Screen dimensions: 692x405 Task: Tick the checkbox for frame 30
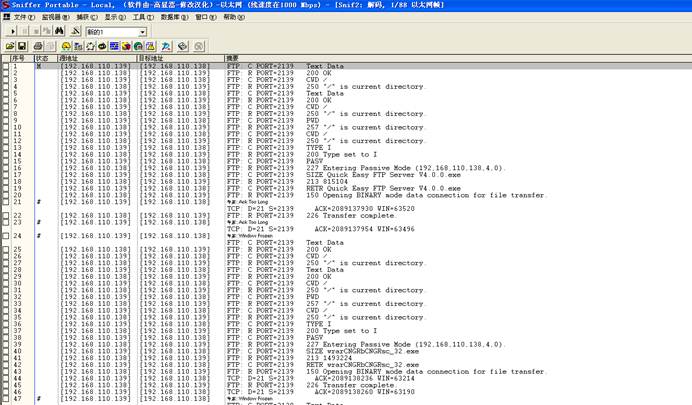5,283
